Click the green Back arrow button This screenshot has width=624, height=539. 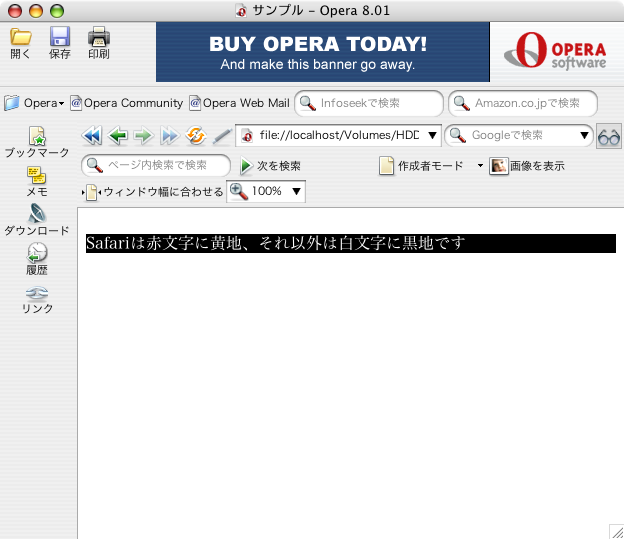[118, 135]
